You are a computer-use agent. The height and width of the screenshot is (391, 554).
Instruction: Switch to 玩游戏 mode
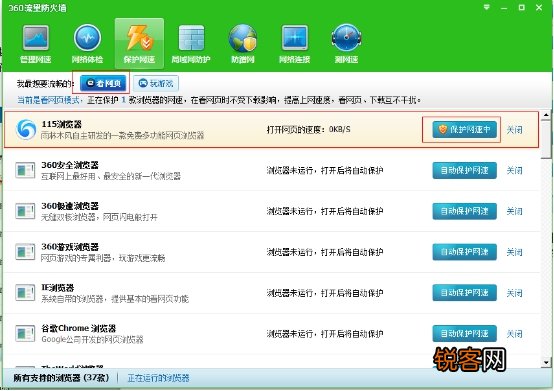pos(156,83)
